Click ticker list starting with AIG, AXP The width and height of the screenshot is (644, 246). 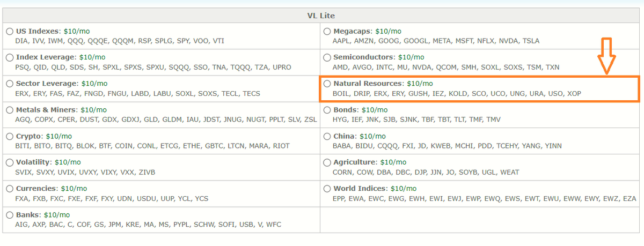pyautogui.click(x=149, y=225)
